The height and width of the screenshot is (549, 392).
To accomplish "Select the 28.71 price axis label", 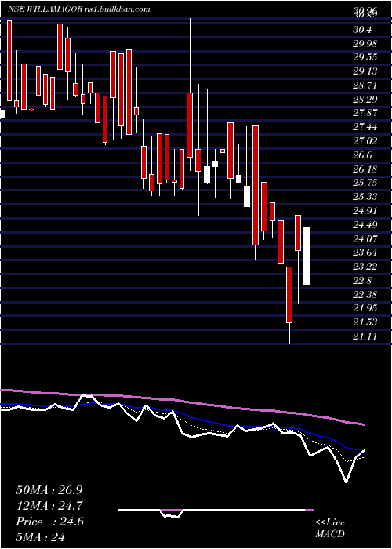I will tap(365, 85).
